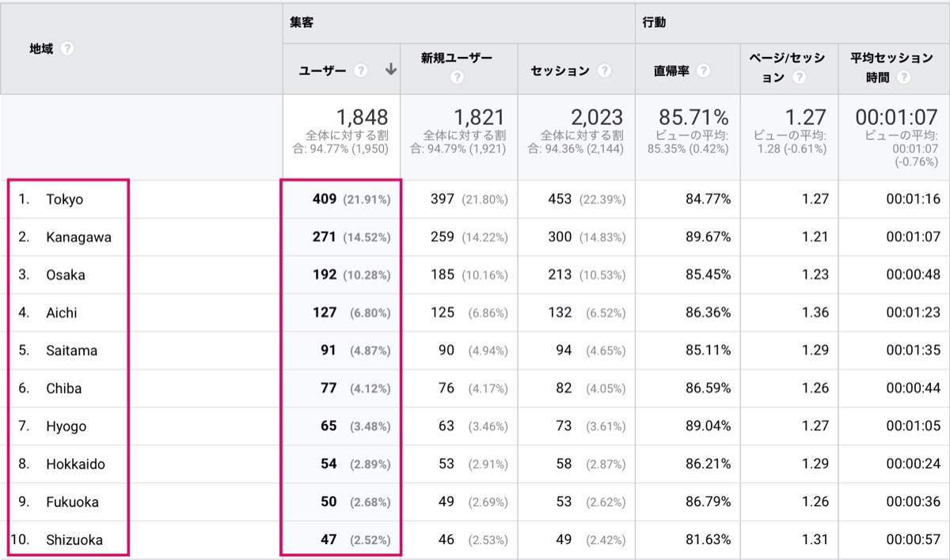950x560 pixels.
Task: Click help icon beside セッション header
Action: tap(605, 70)
